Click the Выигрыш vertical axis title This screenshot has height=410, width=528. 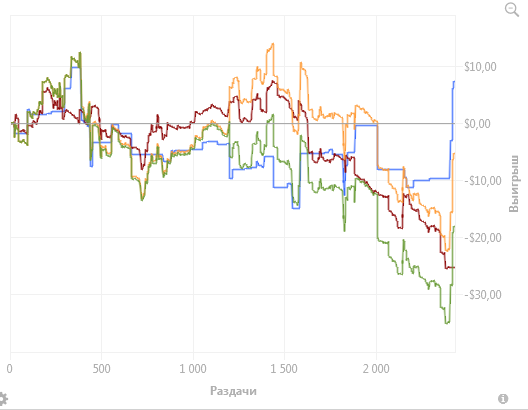514,183
